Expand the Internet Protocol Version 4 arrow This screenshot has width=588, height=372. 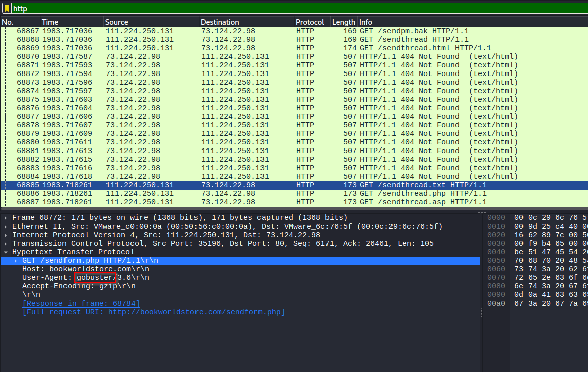[x=6, y=235]
